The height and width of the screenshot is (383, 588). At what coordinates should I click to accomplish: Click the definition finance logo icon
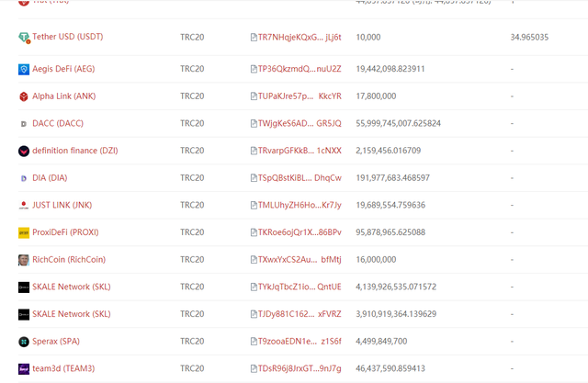click(24, 151)
